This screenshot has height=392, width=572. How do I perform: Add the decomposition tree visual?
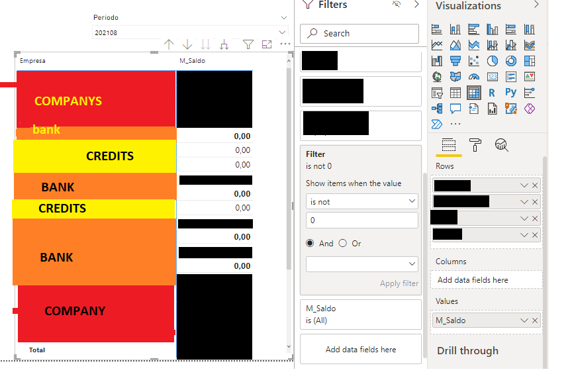pyautogui.click(x=437, y=109)
